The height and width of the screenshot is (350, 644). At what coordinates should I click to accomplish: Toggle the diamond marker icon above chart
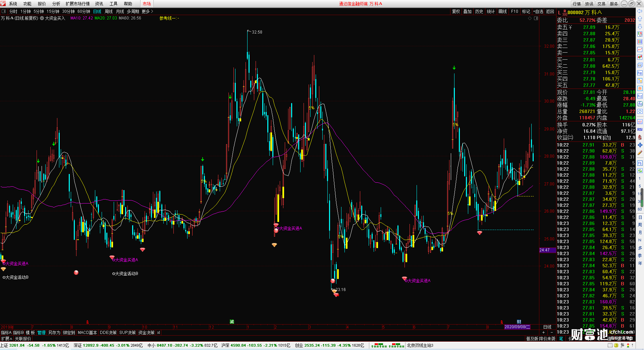pos(530,18)
